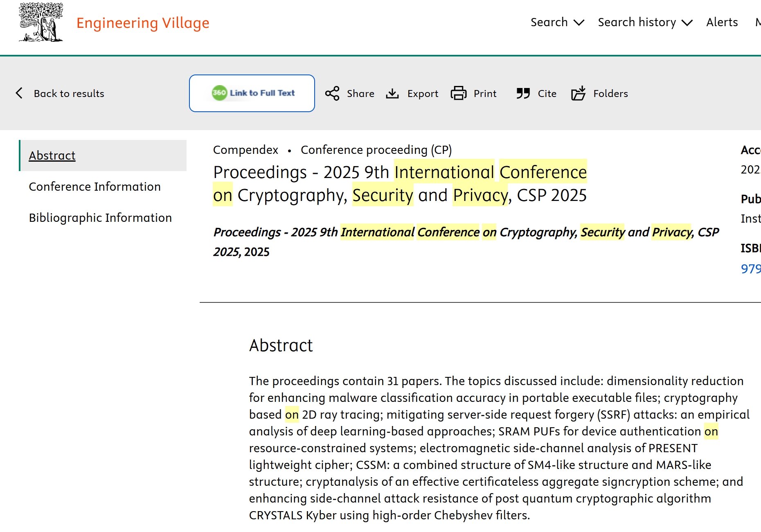Click the Back to results link

click(x=69, y=93)
